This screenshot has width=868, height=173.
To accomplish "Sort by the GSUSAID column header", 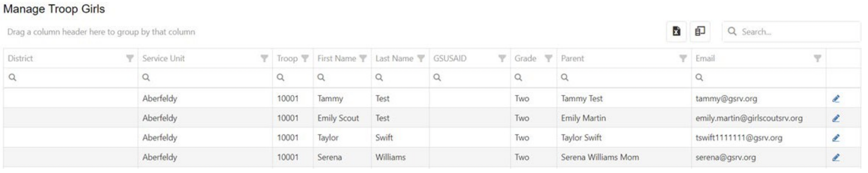I will (x=450, y=58).
